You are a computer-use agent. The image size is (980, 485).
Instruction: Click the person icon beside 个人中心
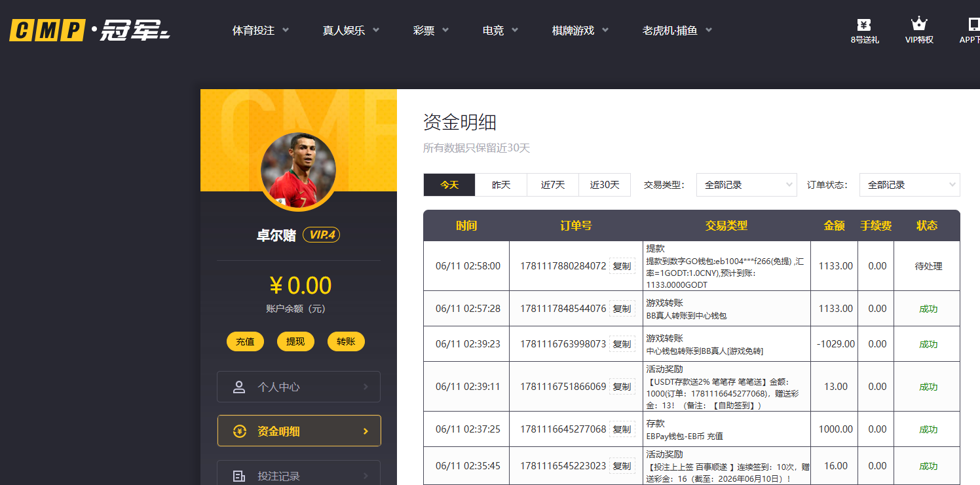239,387
